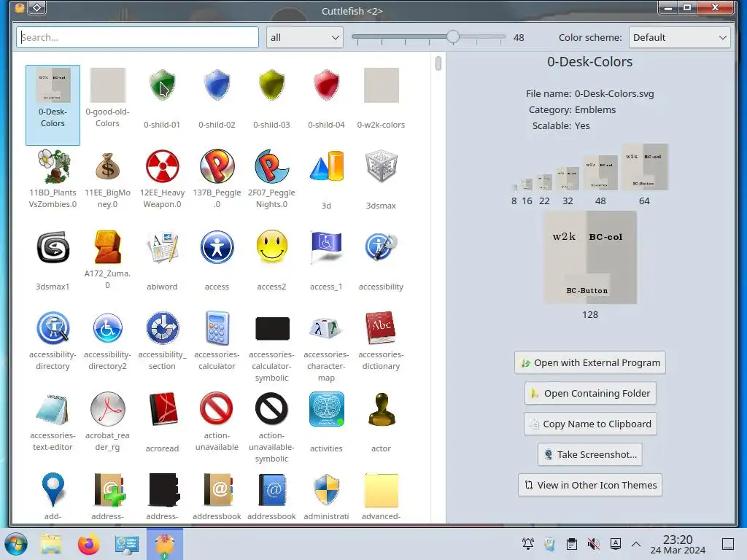This screenshot has height=560, width=747.
Task: Select the action-unavailable red icon
Action: coord(217,408)
